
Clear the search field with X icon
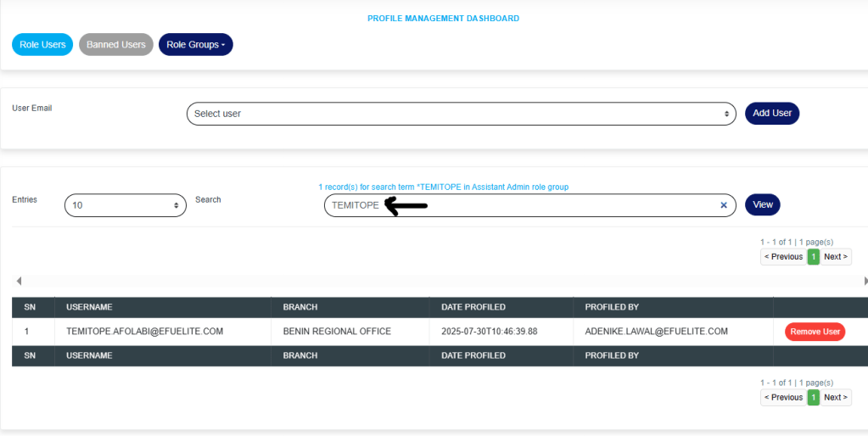(x=724, y=205)
